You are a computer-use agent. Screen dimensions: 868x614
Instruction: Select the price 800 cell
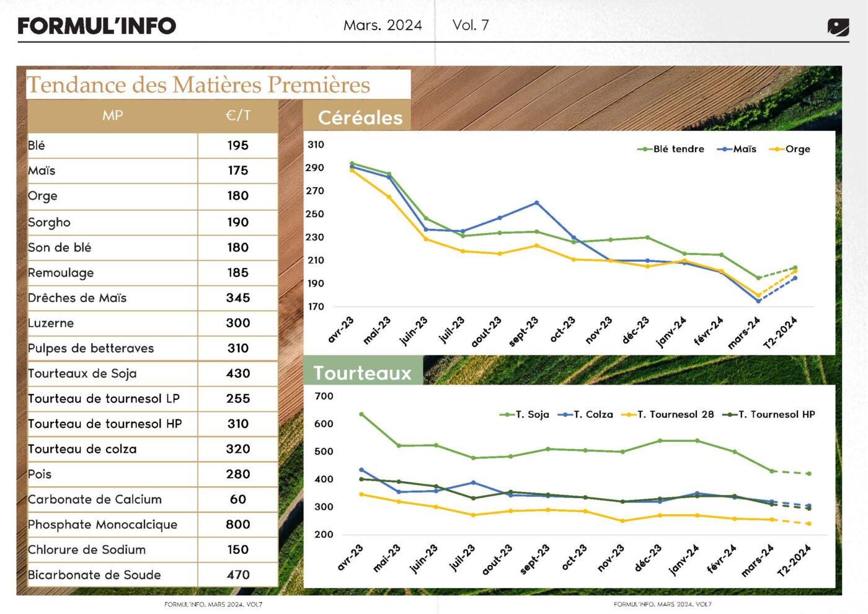click(238, 525)
